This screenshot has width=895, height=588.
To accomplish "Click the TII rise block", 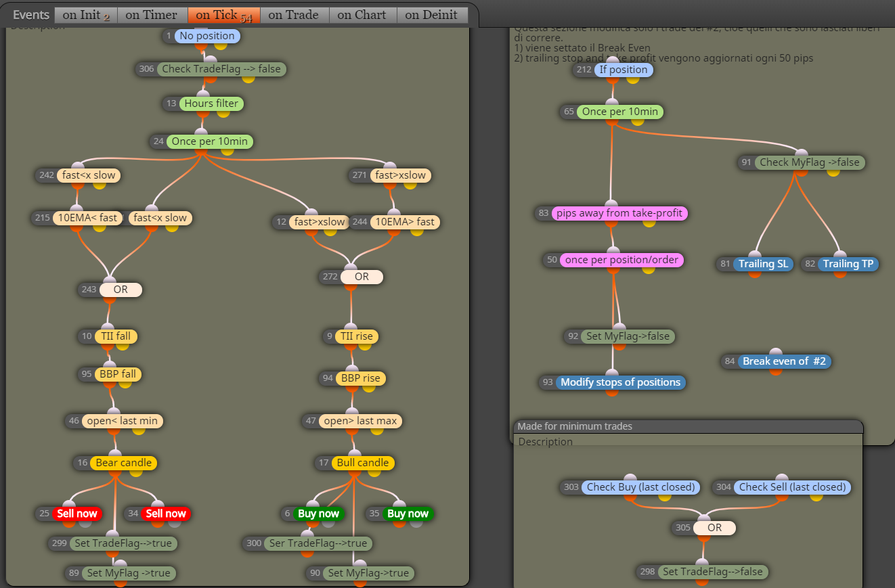I will pyautogui.click(x=357, y=336).
